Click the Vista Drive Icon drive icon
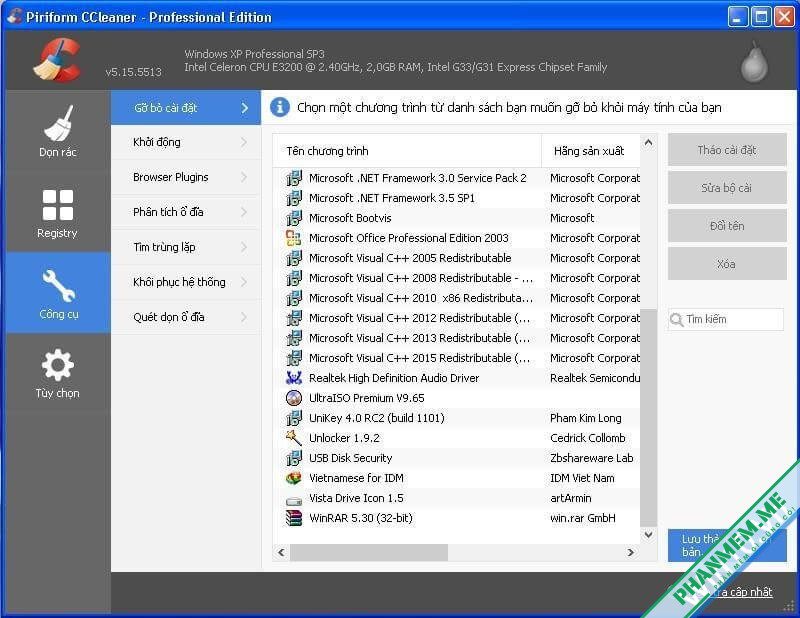This screenshot has width=800, height=618. [294, 500]
